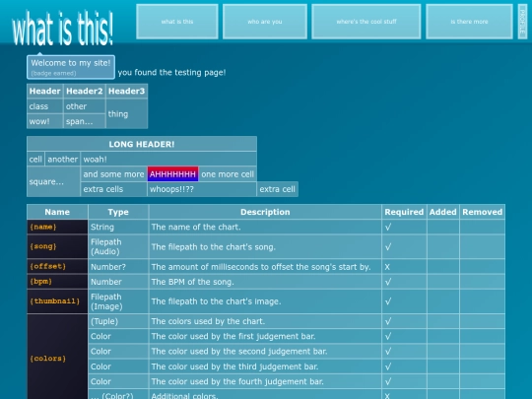This screenshot has width=532, height=399.
Task: Click the 'Required' column header
Action: [404, 212]
